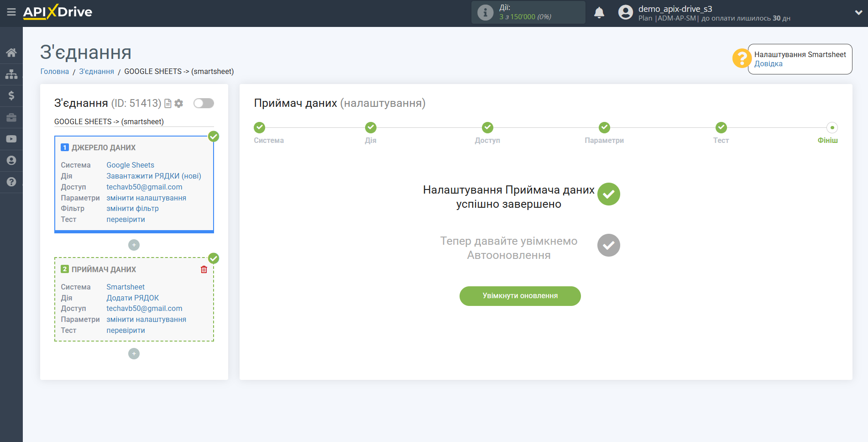Open the Profile user sidebar icon
868x442 pixels.
(x=11, y=160)
